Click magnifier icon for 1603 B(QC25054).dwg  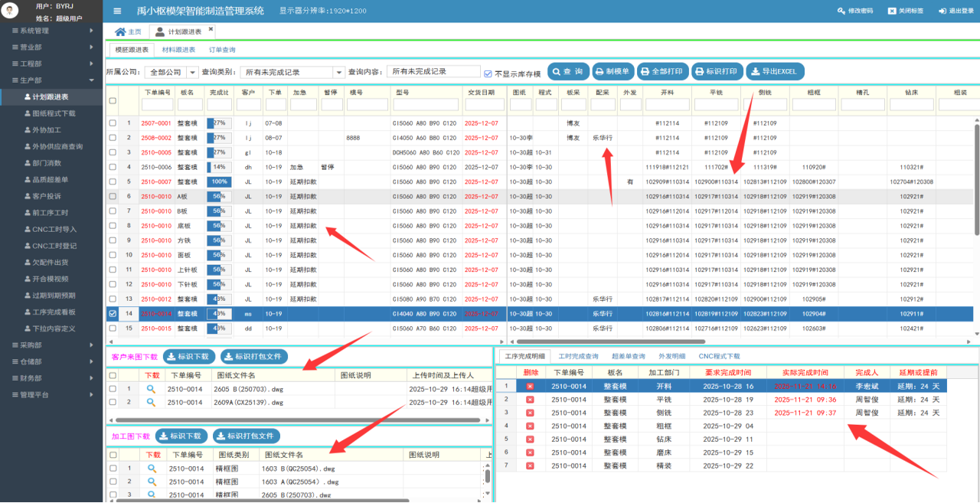tap(152, 469)
